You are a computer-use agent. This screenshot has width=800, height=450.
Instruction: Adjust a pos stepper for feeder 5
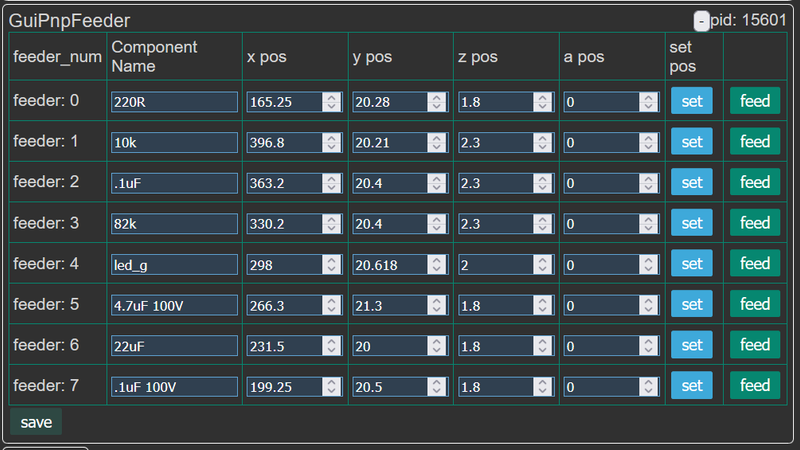[x=648, y=305]
